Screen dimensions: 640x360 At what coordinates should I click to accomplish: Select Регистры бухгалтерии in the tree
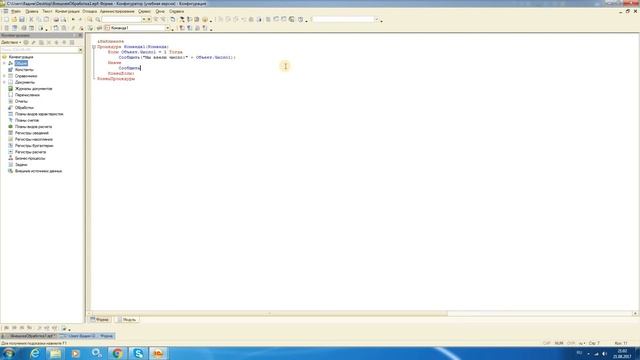pos(34,146)
